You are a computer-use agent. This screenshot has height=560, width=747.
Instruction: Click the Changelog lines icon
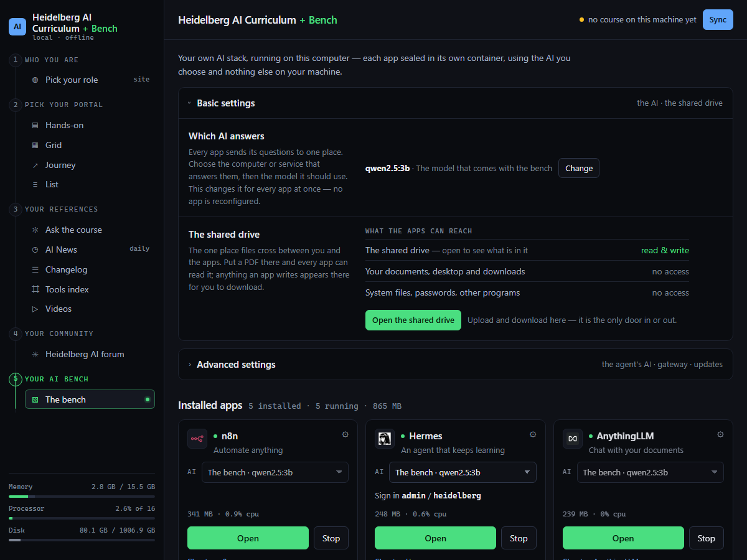click(x=35, y=269)
